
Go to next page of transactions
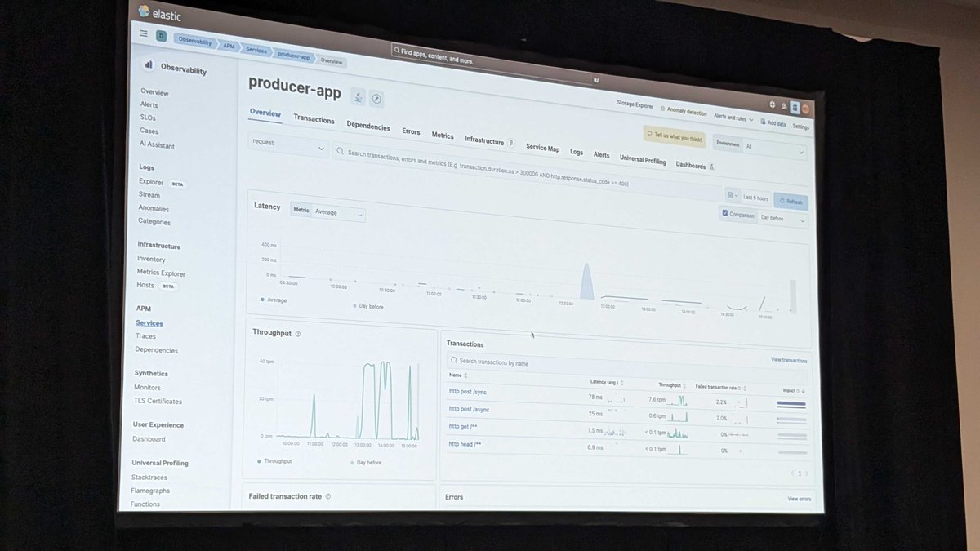click(x=807, y=473)
